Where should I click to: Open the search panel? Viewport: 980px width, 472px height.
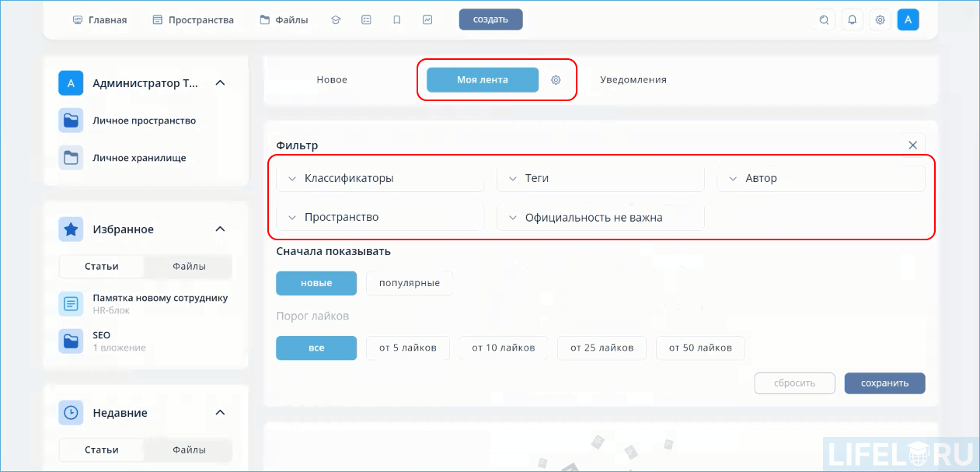[824, 19]
